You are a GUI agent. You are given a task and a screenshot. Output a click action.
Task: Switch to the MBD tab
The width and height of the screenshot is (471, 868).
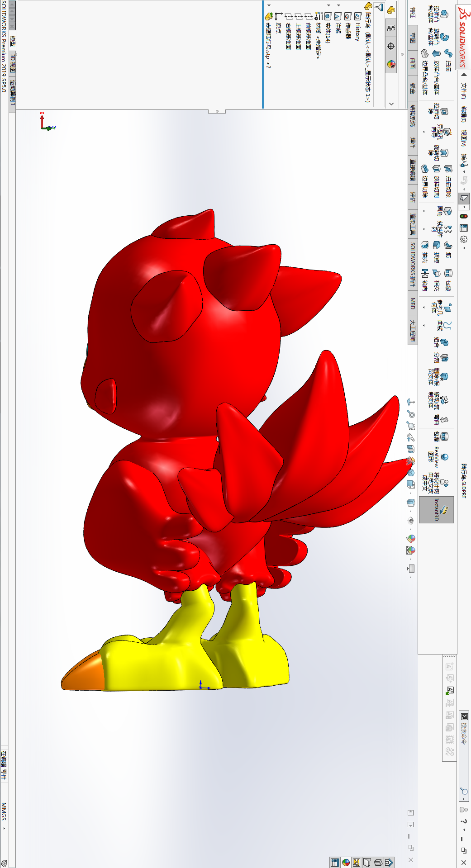point(413,303)
